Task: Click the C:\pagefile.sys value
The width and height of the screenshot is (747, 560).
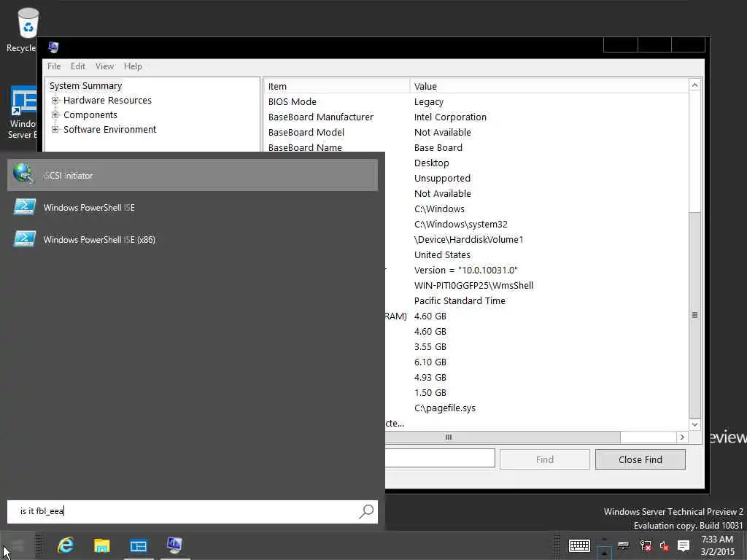Action: (x=445, y=408)
